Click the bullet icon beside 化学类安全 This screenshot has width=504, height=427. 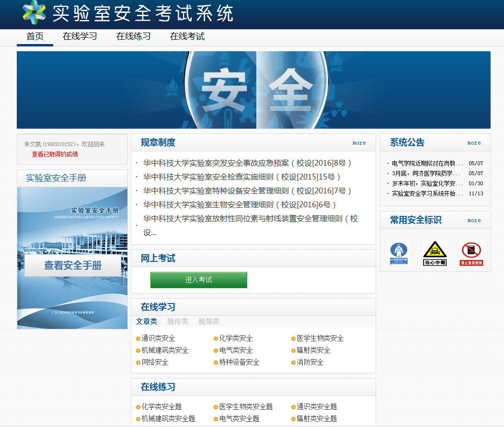[x=216, y=339]
